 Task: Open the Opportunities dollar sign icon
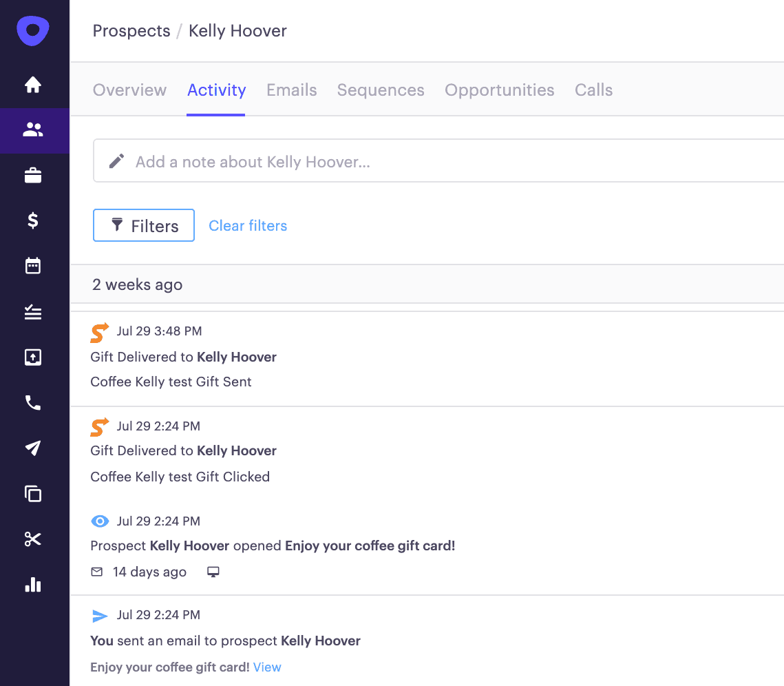click(33, 220)
